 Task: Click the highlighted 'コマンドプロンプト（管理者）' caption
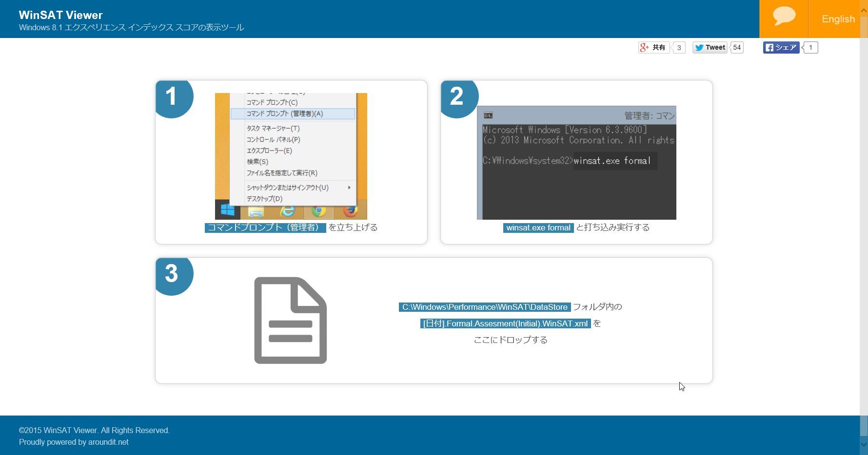click(265, 227)
